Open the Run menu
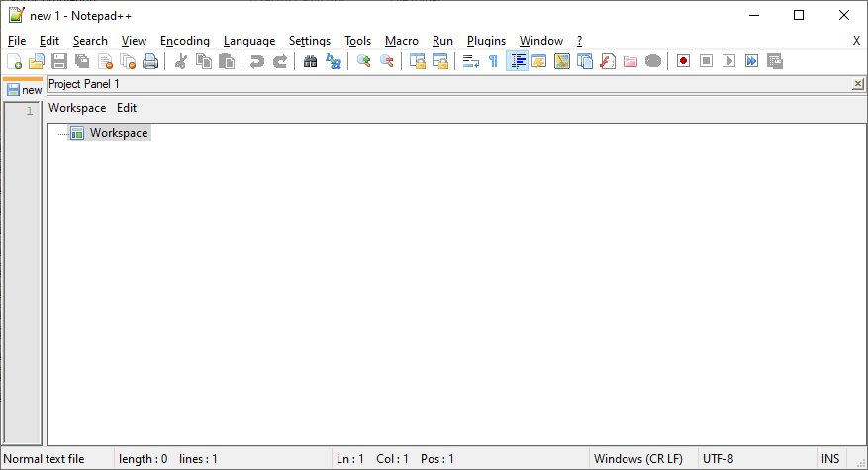This screenshot has height=470, width=868. pos(442,41)
